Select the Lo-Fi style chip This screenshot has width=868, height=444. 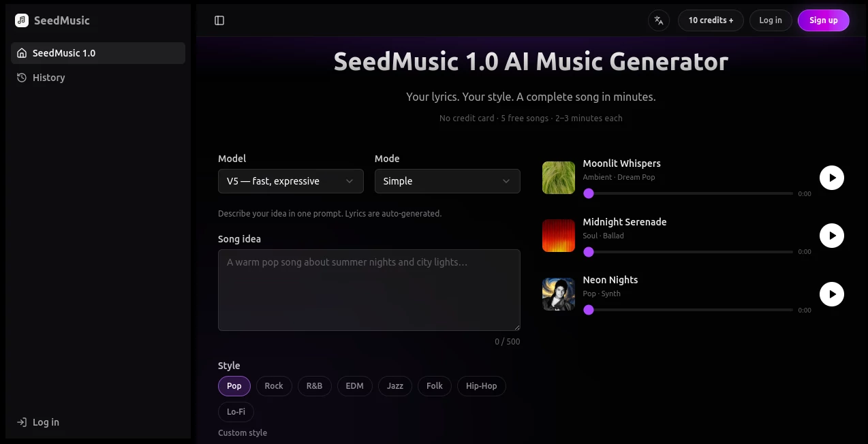pos(236,412)
